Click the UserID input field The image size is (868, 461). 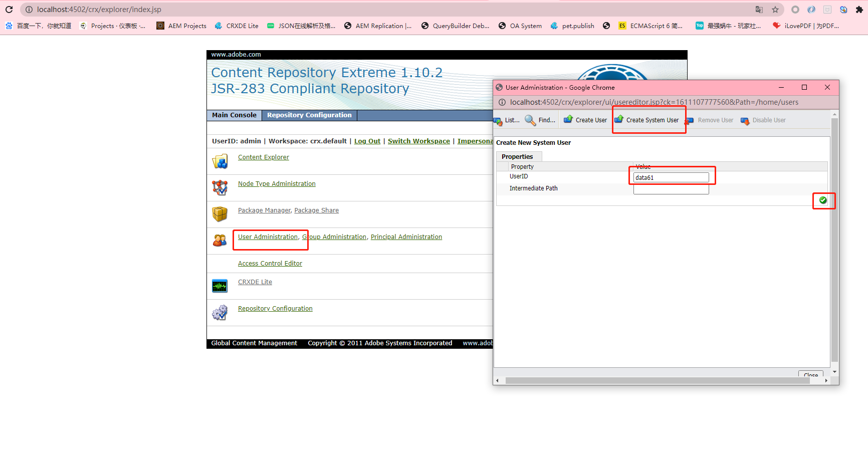tap(671, 177)
